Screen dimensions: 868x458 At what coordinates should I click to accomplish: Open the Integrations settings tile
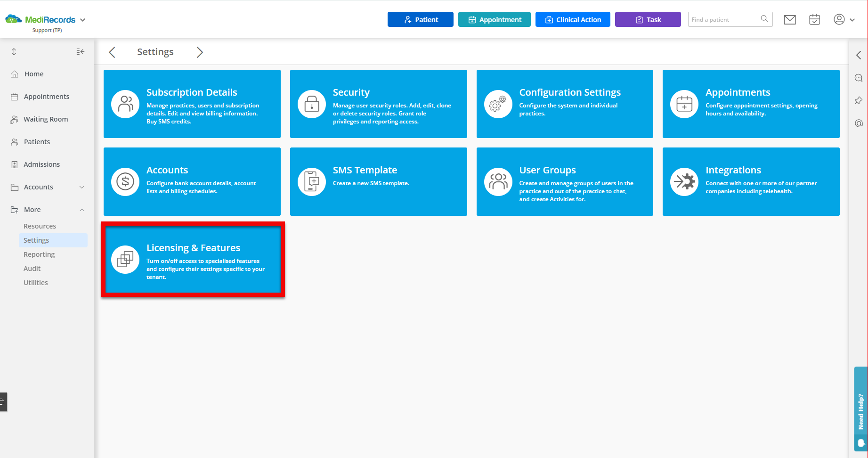[751, 181]
